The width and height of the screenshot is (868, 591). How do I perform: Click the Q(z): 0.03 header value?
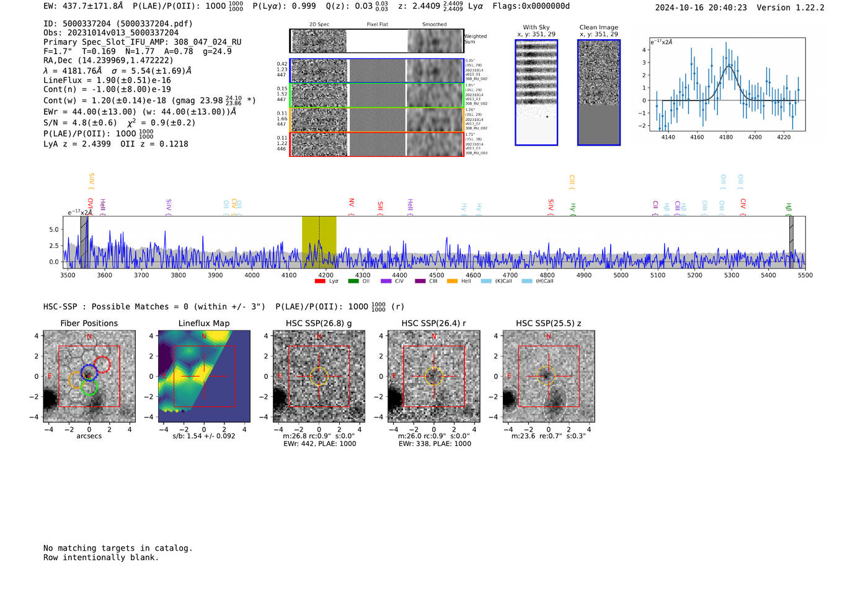[356, 6]
